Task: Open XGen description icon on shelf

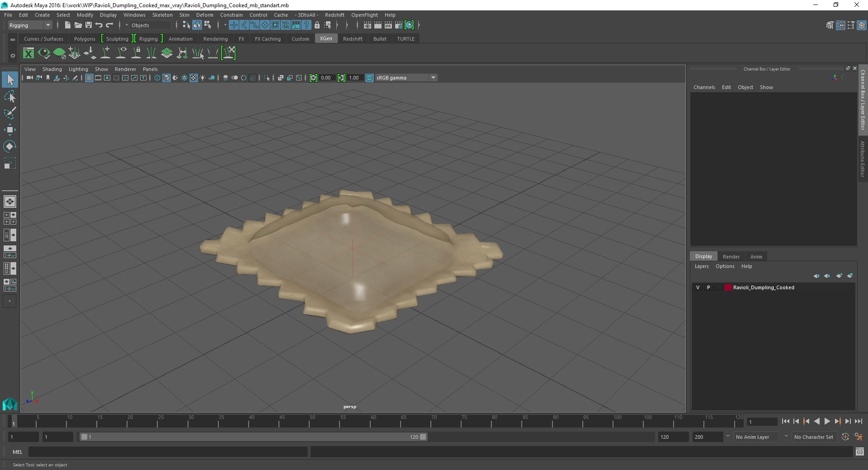Action: pos(28,53)
